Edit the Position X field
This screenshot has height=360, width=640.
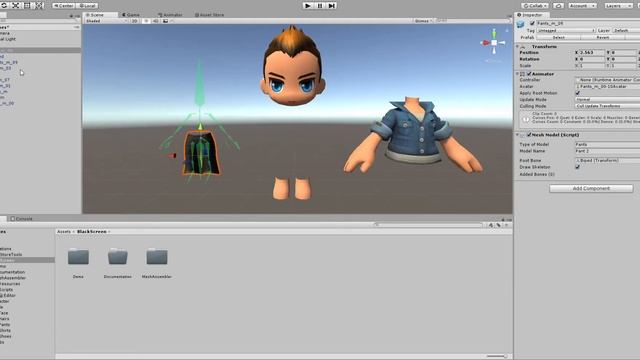coord(592,53)
